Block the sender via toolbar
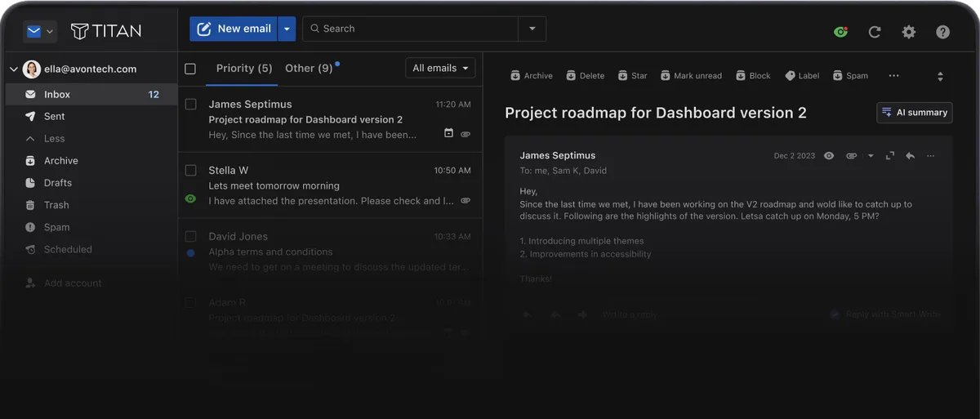Viewport: 980px width, 419px height. tap(753, 75)
